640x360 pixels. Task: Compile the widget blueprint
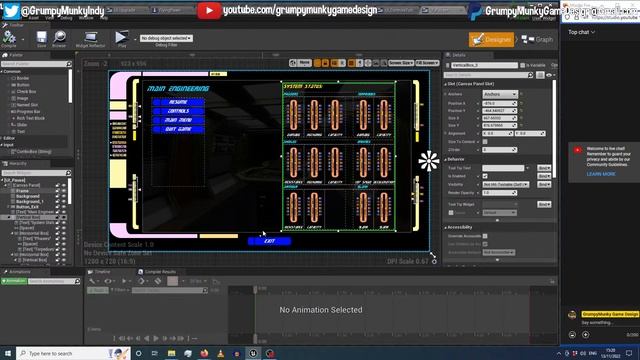pos(9,39)
